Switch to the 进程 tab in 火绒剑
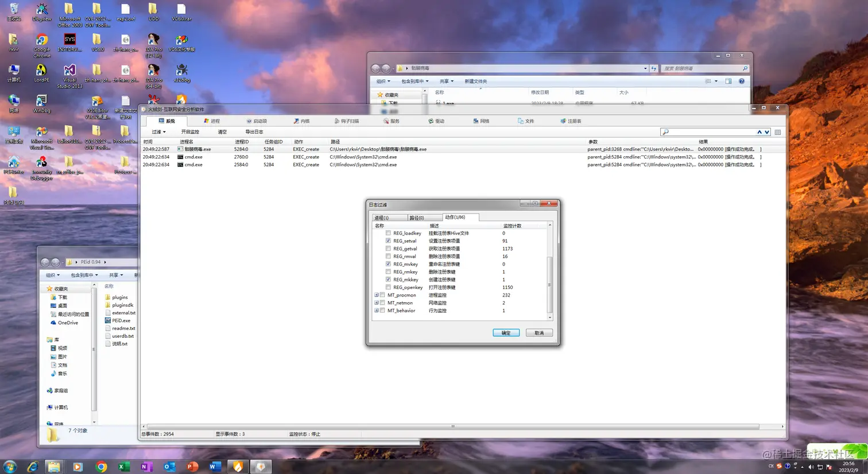The height and width of the screenshot is (474, 868). [212, 121]
